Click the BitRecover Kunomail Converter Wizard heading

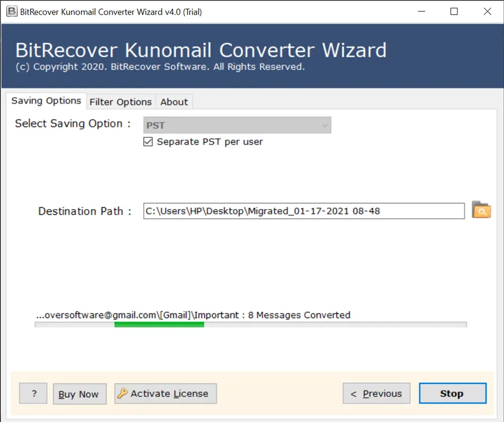point(201,50)
